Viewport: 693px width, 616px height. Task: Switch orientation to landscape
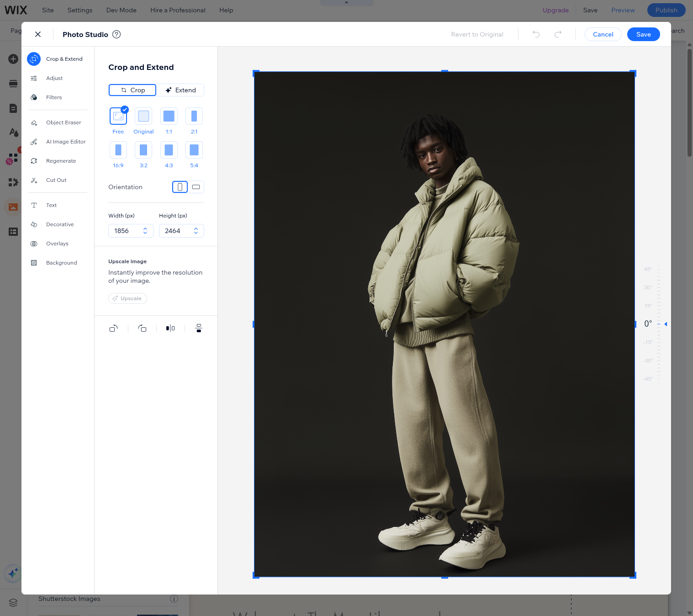coord(196,187)
